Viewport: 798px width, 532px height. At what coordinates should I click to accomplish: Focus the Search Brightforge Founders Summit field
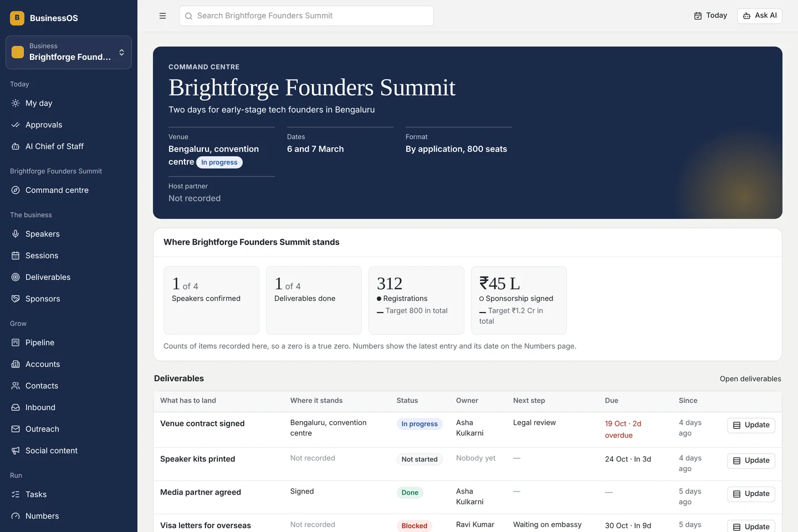pos(306,16)
